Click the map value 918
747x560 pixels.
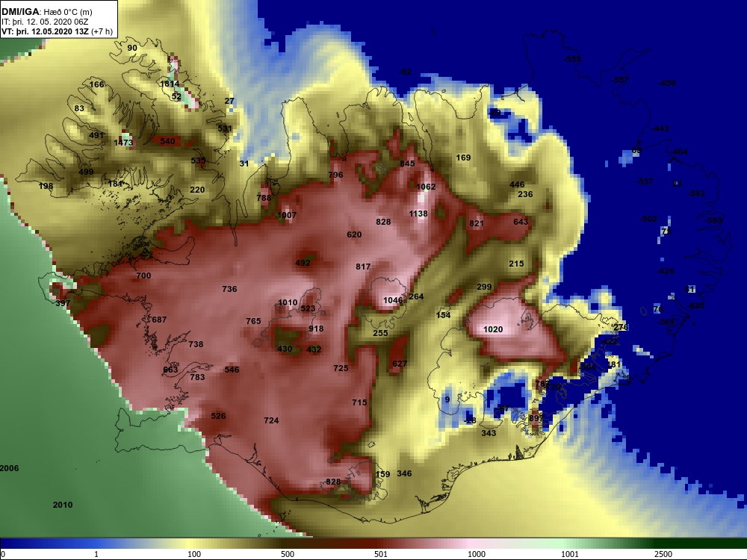pos(316,328)
